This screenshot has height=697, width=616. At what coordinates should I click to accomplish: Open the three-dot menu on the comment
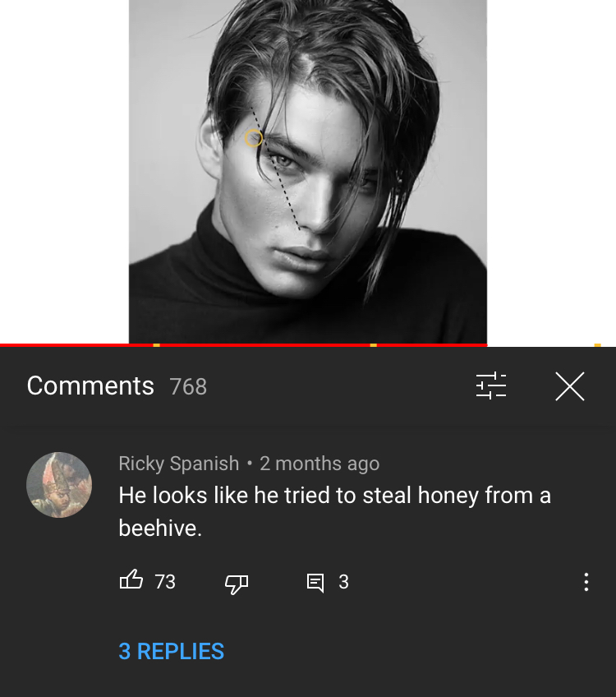586,582
